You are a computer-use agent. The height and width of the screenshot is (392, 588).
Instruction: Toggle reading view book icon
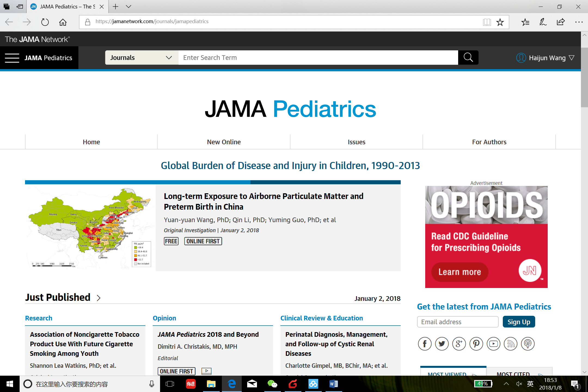(487, 22)
